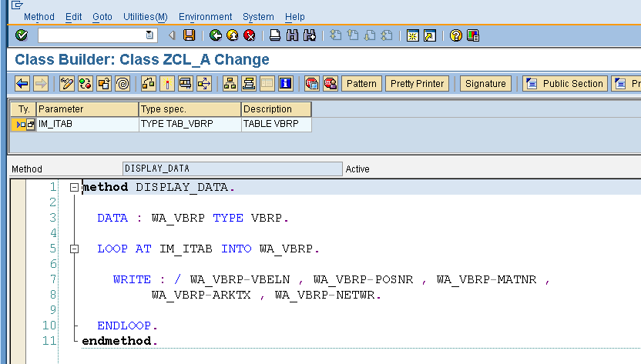This screenshot has width=641, height=364.
Task: Click the blue Help information icon
Action: (x=285, y=83)
